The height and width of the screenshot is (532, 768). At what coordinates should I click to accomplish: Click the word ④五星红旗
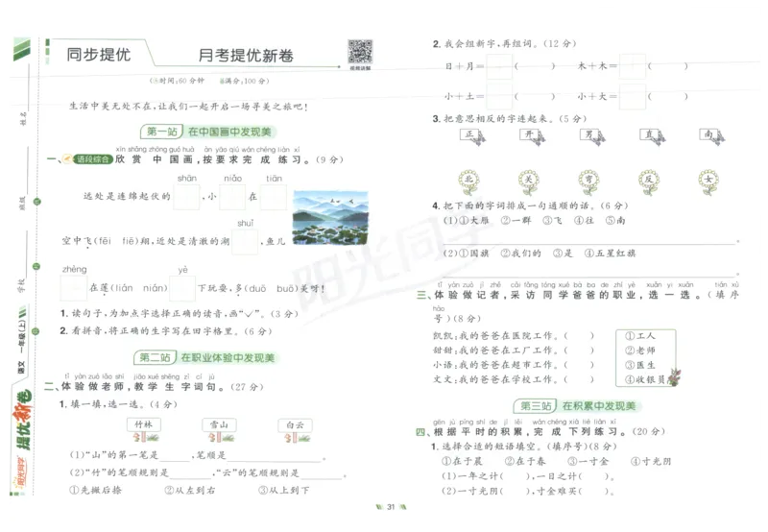click(610, 254)
